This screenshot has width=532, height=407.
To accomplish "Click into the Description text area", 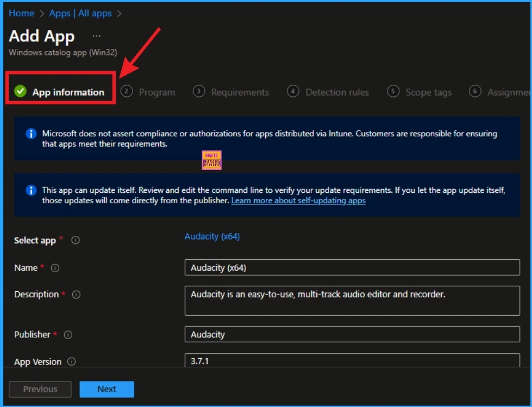I will click(x=352, y=300).
